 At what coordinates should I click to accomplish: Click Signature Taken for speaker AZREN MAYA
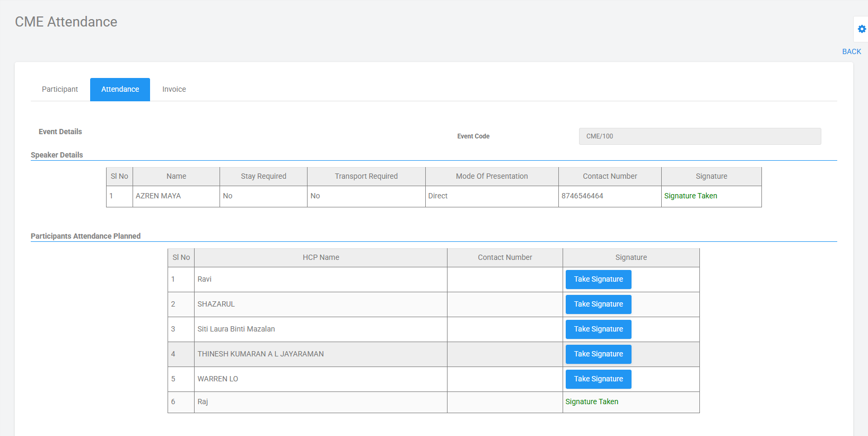(x=690, y=196)
